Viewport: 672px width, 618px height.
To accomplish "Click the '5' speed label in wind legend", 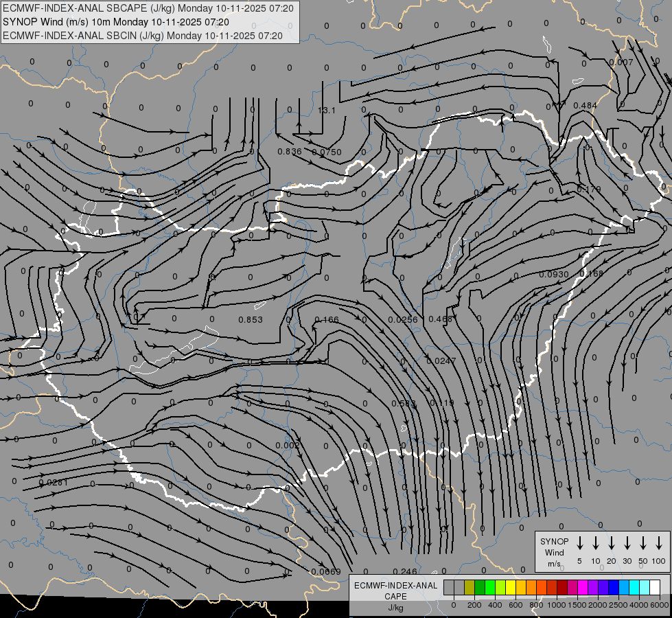I will 579,561.
